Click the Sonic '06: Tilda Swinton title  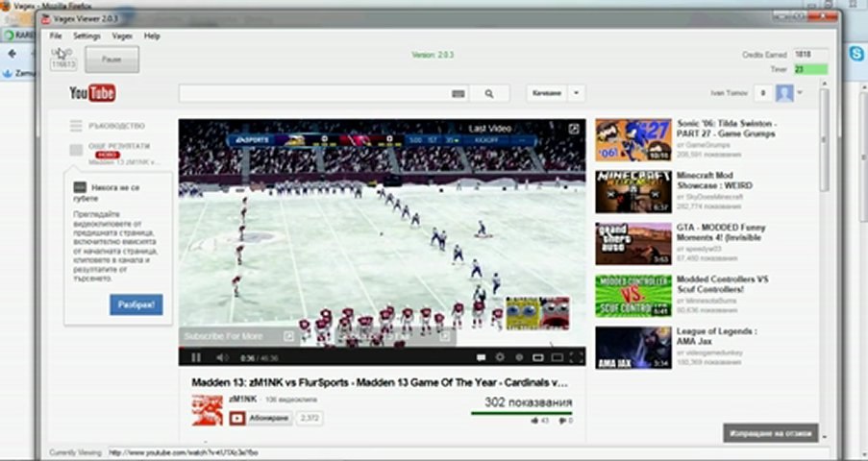pyautogui.click(x=727, y=129)
